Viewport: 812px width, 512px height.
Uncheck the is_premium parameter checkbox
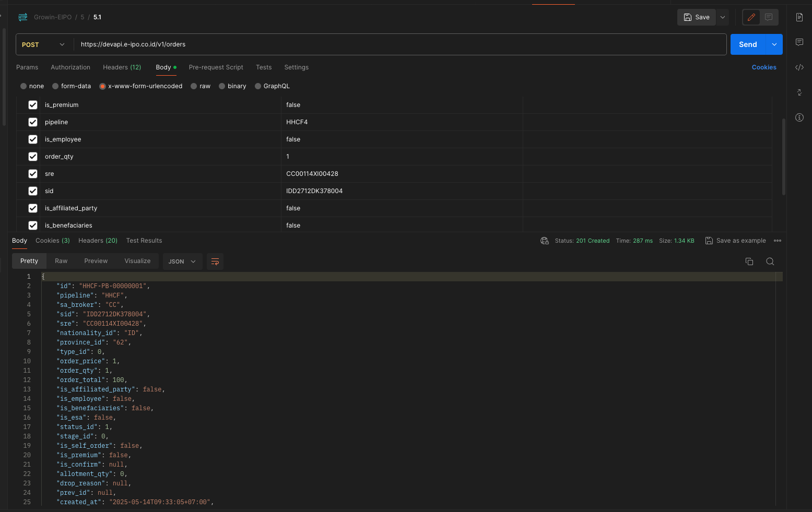(x=33, y=105)
